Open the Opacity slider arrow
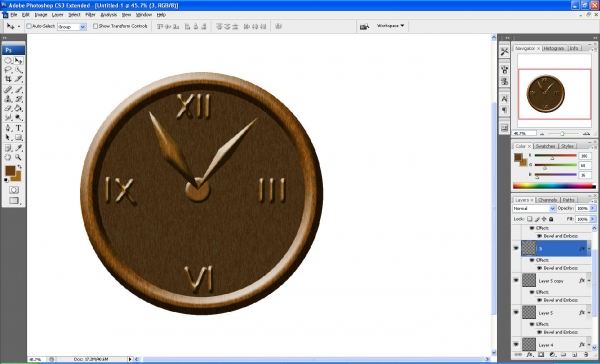Screen dimensions: 600x364 pos(593,208)
